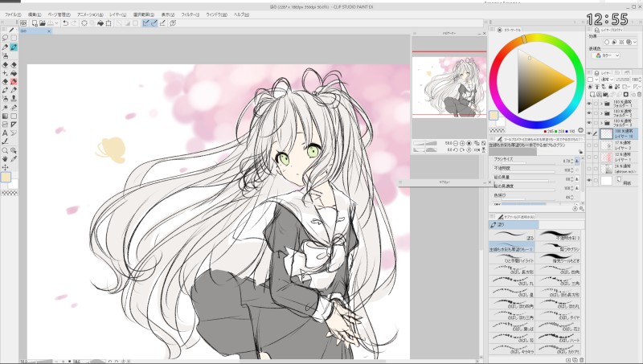Select the のばし 星 brush preset
Screen dimensions: 643x364
512,292
